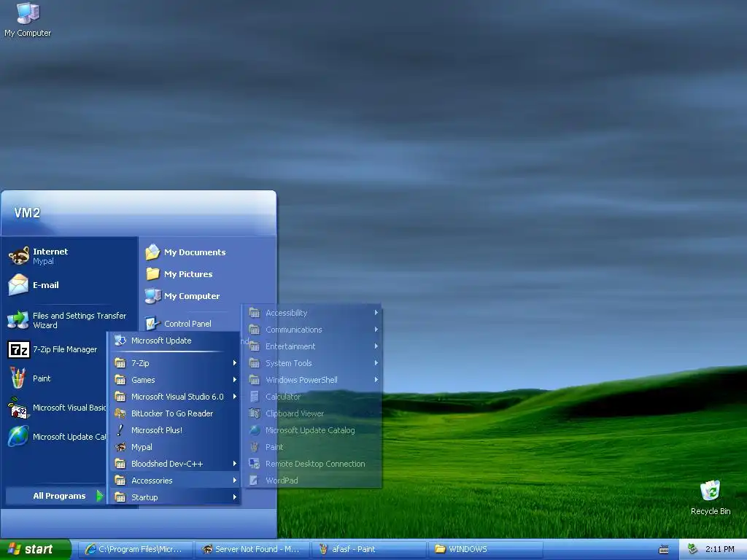Viewport: 747px width, 560px height.
Task: Click the My Pictures folder icon
Action: click(x=152, y=274)
